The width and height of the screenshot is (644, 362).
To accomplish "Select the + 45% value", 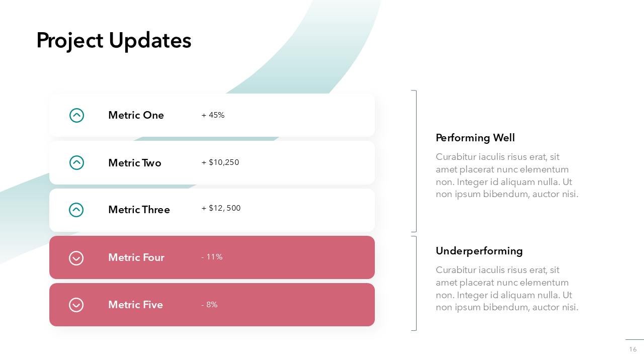I will click(x=213, y=115).
